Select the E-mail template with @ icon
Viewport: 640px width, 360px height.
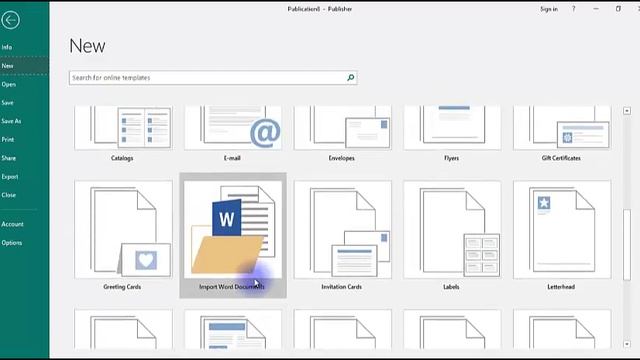coord(233,128)
